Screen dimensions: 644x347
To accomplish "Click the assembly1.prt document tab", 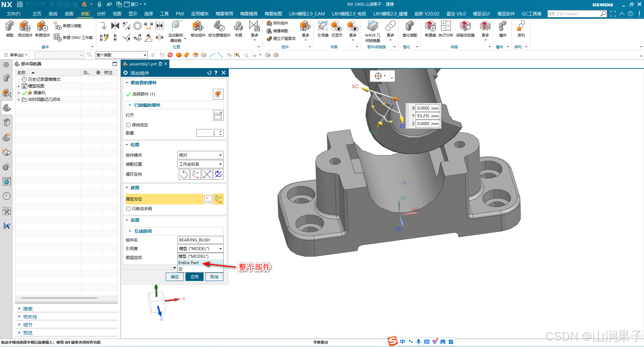I will [x=143, y=64].
